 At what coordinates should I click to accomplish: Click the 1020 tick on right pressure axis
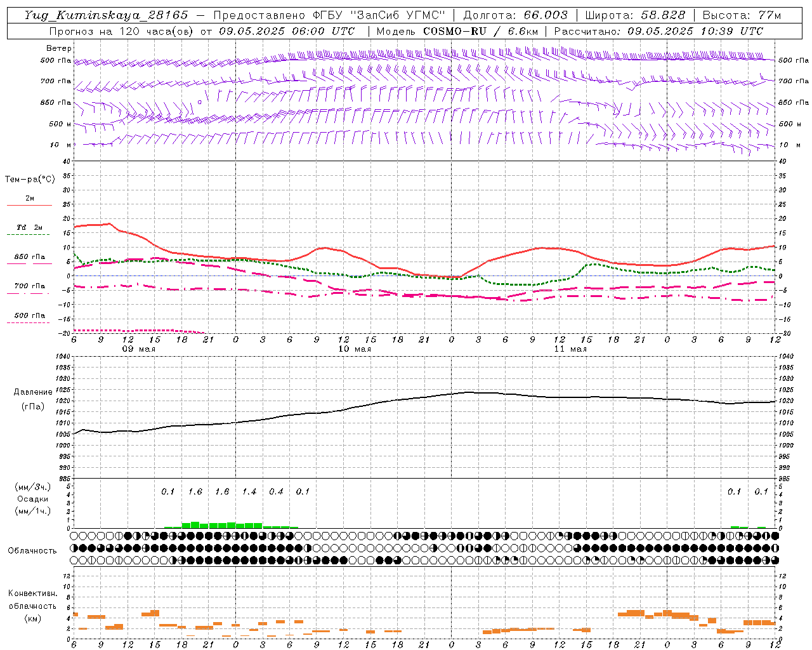787,401
